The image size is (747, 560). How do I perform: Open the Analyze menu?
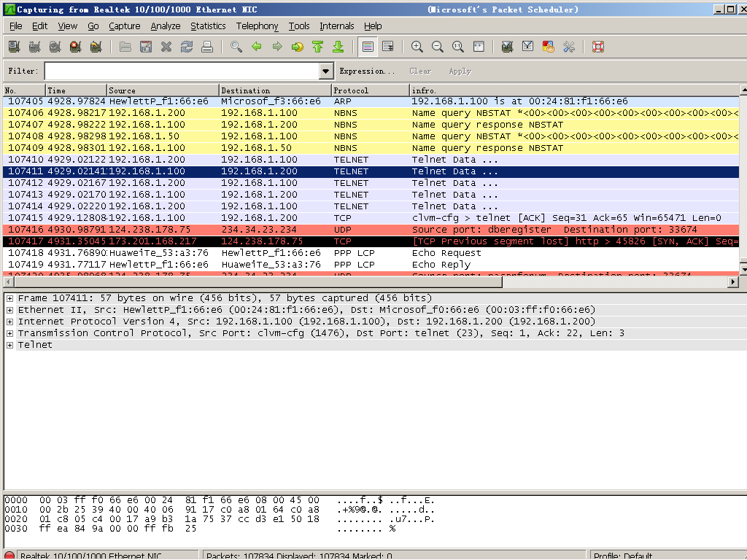(166, 26)
